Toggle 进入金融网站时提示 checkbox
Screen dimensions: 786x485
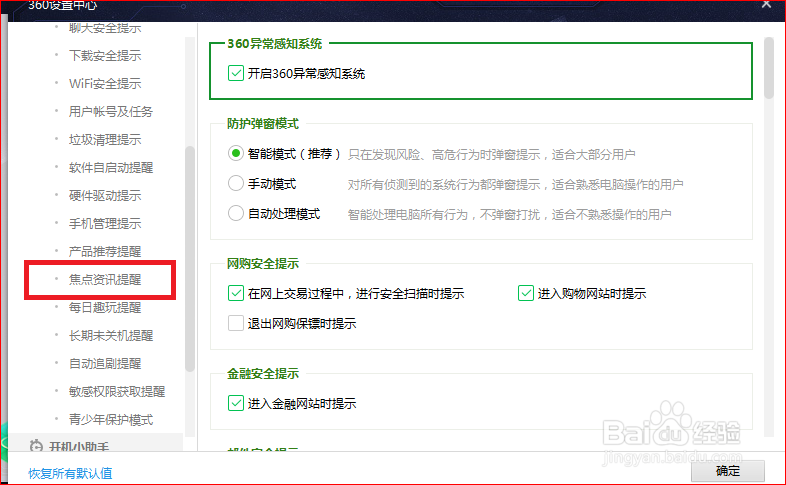[236, 403]
